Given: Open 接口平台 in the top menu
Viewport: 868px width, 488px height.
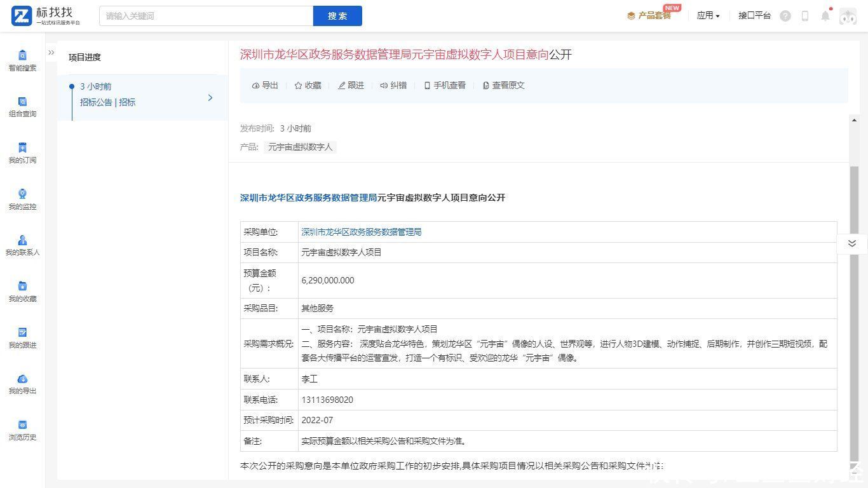Looking at the screenshot, I should tap(754, 16).
